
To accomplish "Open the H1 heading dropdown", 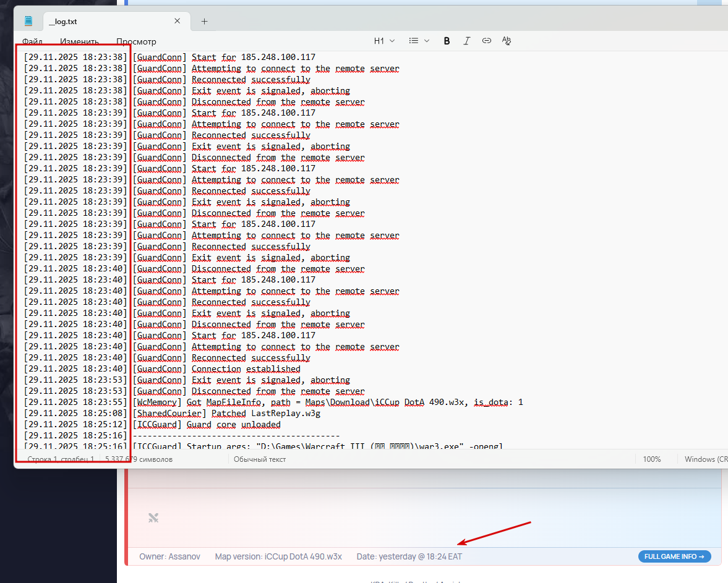I will pyautogui.click(x=385, y=41).
